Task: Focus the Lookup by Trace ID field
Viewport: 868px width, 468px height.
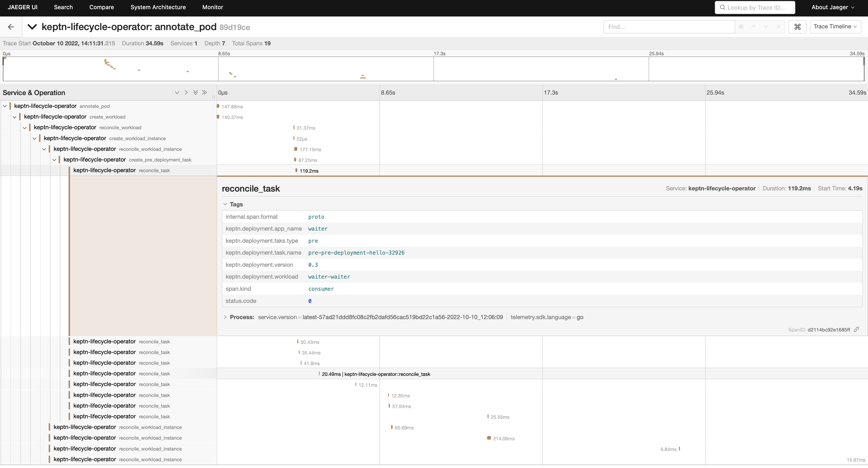Action: [x=755, y=8]
